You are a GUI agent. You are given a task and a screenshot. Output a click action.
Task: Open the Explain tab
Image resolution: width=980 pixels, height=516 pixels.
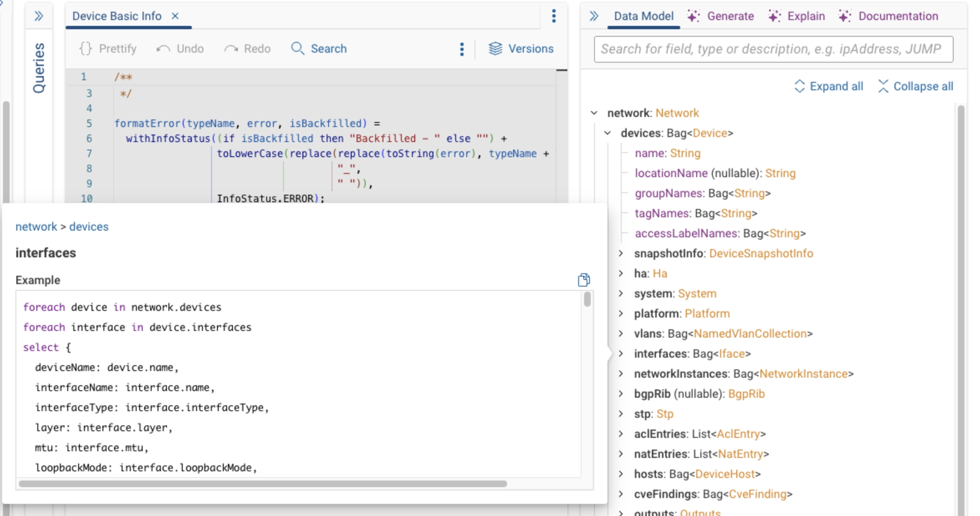pyautogui.click(x=806, y=16)
